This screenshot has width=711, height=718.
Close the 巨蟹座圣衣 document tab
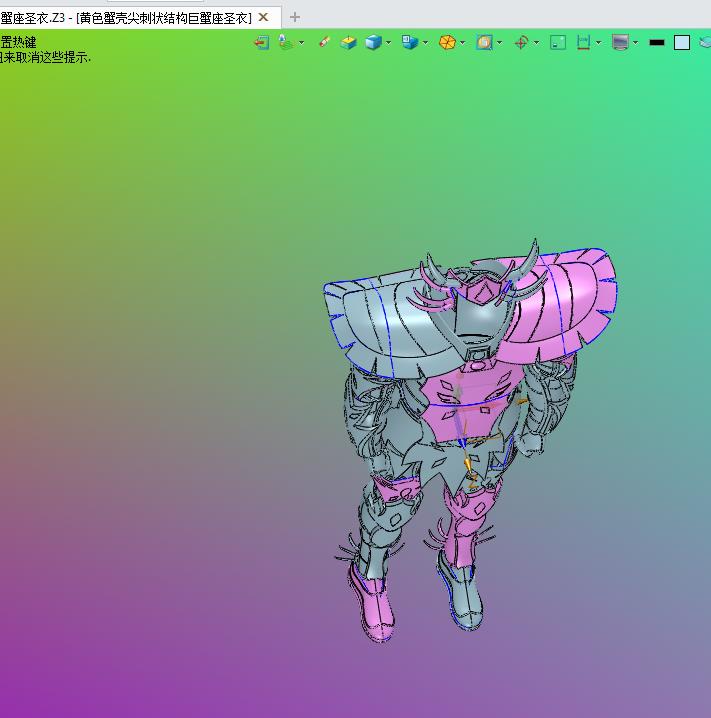pos(263,17)
